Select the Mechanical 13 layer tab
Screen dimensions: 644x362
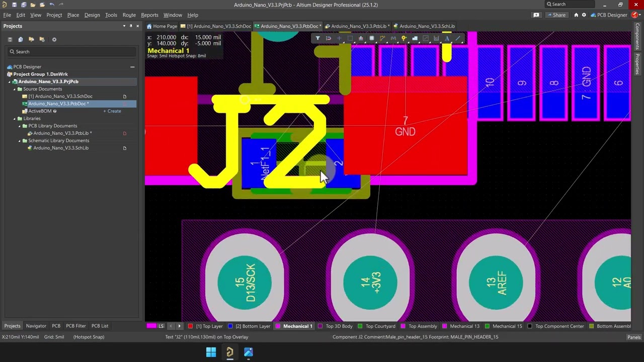pos(461,326)
